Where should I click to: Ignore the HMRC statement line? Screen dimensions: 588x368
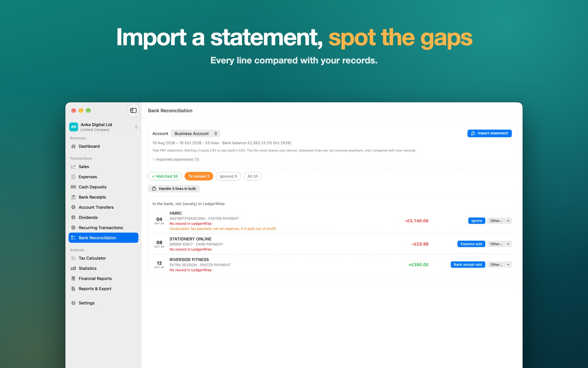pyautogui.click(x=477, y=221)
